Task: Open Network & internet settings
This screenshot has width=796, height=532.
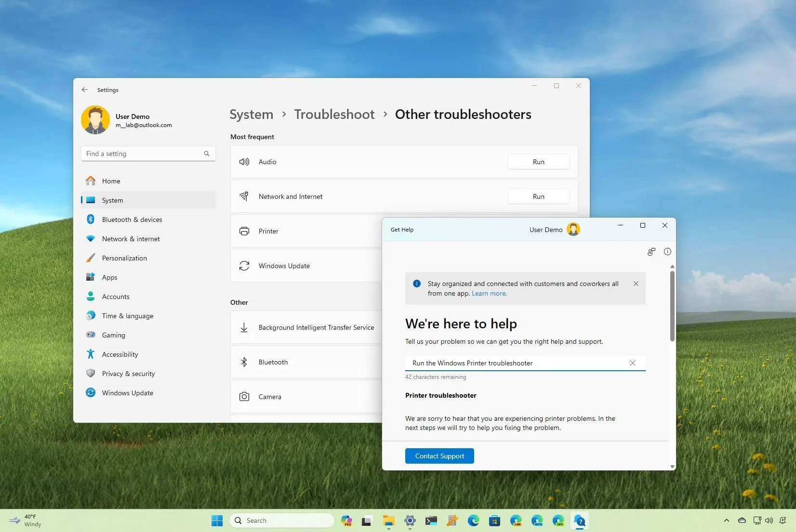Action: (x=148, y=239)
